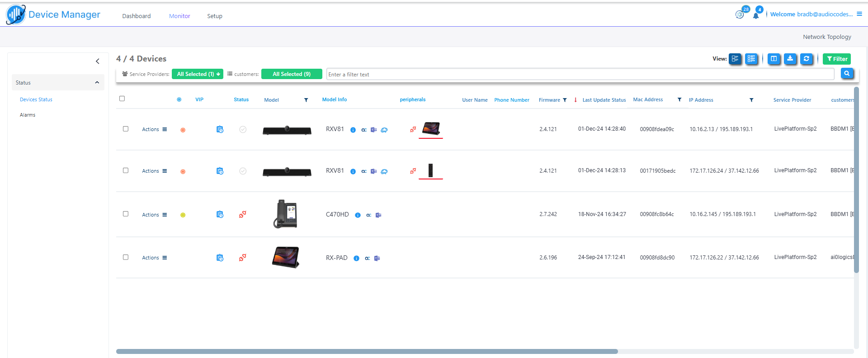The height and width of the screenshot is (358, 868).
Task: Collapse the left sidebar with arrow
Action: pos(98,61)
